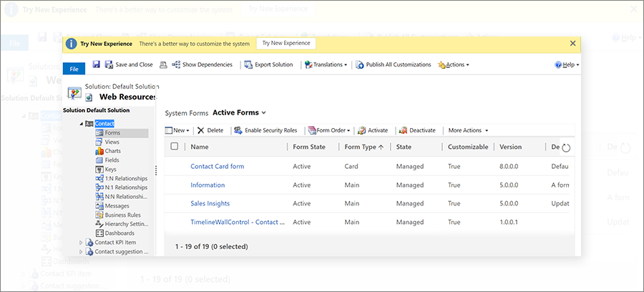The image size is (644, 292).
Task: Choose Save and Close
Action: 129,64
